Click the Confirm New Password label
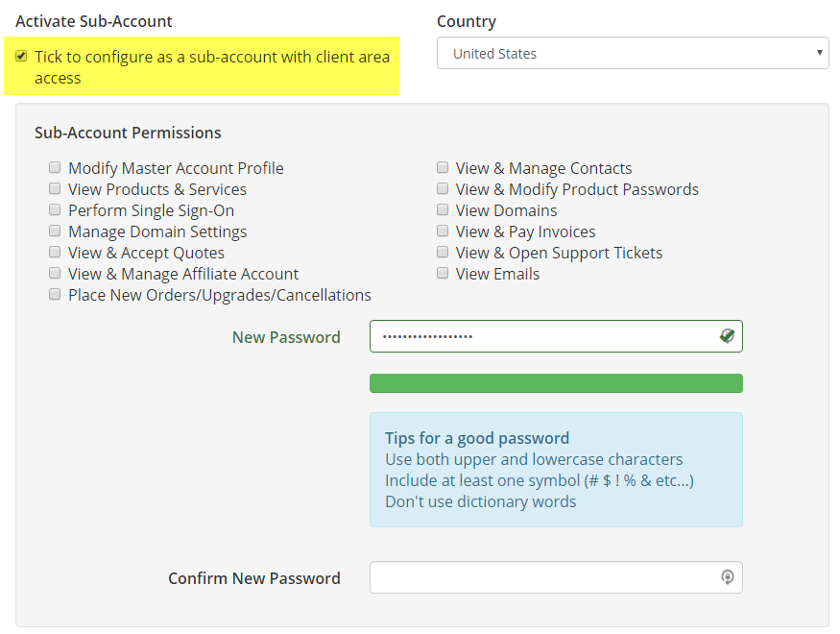840x634 pixels. 254,578
